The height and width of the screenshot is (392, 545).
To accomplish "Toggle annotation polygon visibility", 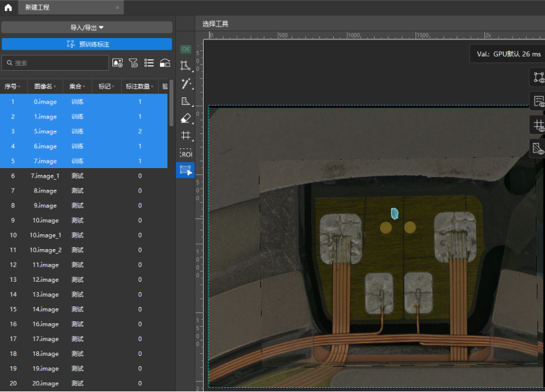I will (538, 77).
